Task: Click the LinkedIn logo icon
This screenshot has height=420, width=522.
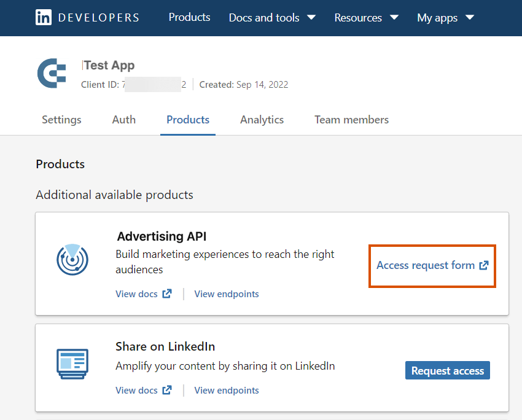Action: tap(43, 17)
